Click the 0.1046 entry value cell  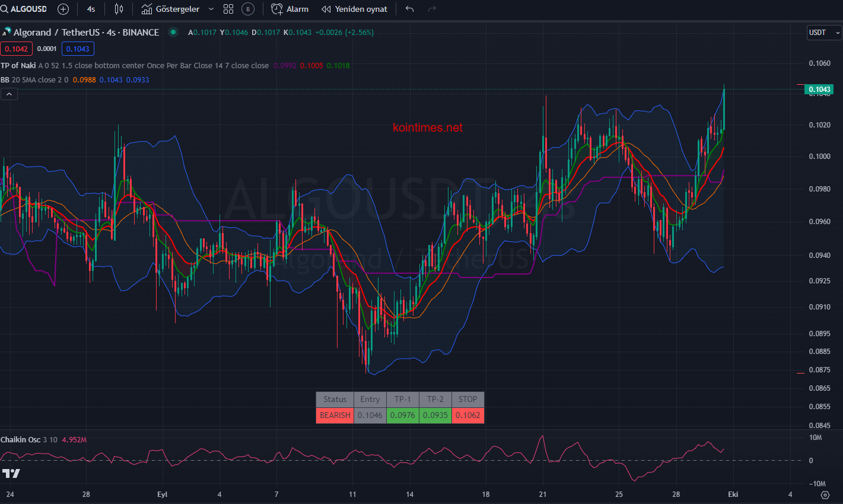point(370,415)
